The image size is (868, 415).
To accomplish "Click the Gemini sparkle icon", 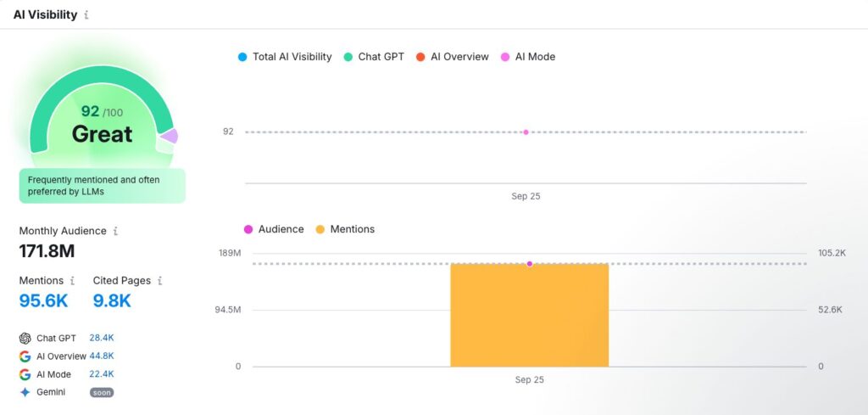I will tap(25, 392).
